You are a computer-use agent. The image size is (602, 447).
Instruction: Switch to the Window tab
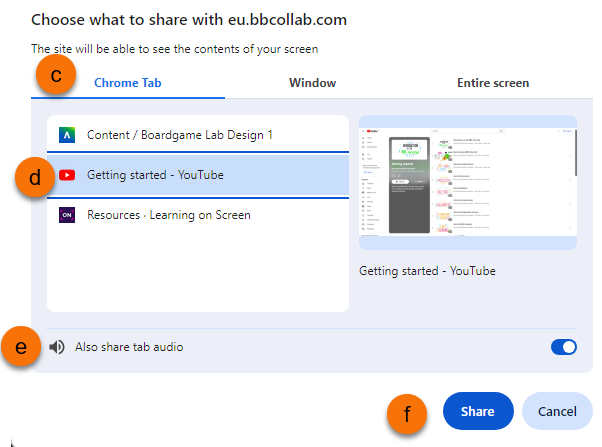tap(312, 83)
